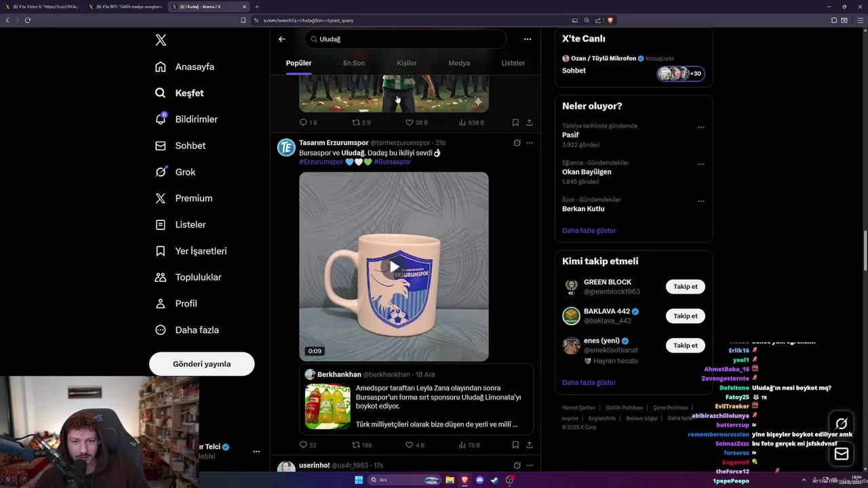Screen dimensions: 868x488
Task: Open Steam from the taskbar
Action: (x=494, y=480)
